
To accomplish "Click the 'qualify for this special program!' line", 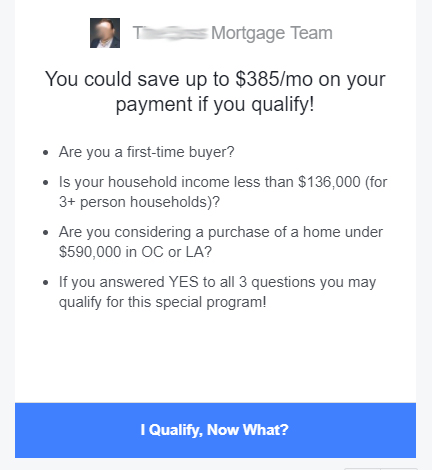I will coord(163,302).
